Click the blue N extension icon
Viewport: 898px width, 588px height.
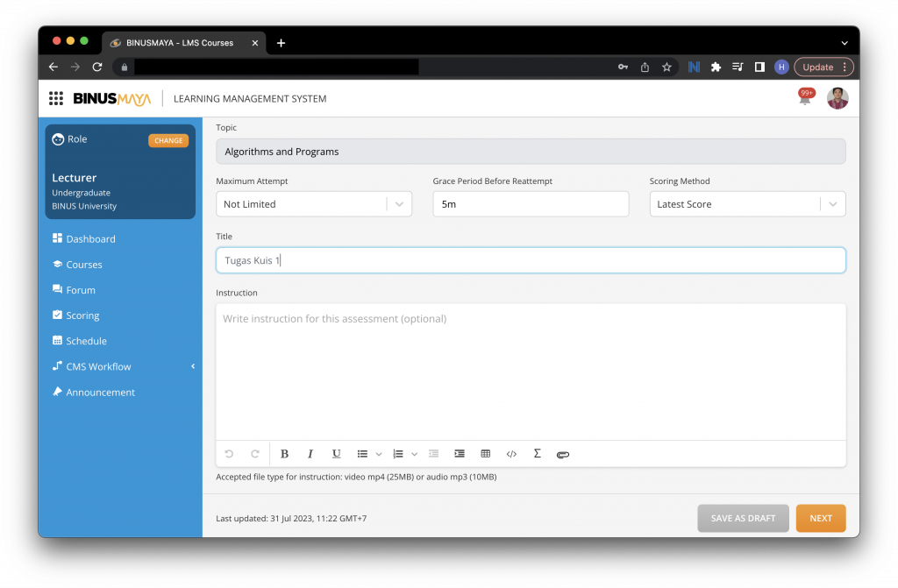694,67
